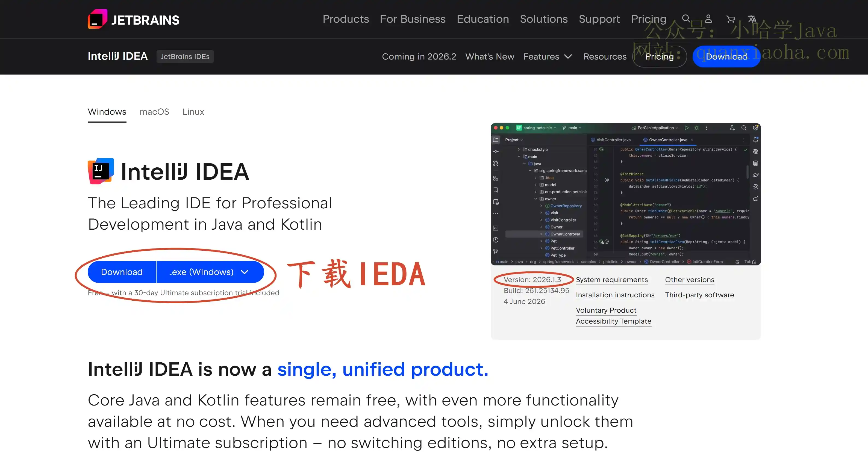Click the IntelliJ IDEA product logo beside the heading

click(x=101, y=171)
